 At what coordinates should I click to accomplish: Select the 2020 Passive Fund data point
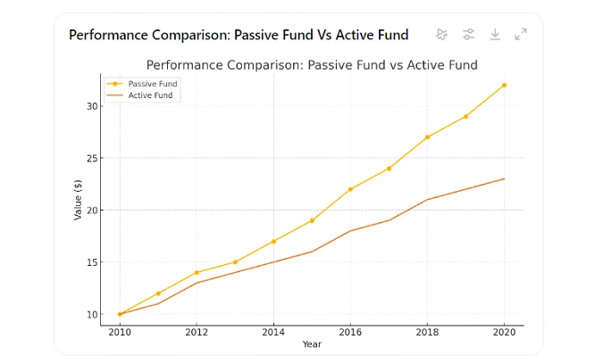[x=504, y=86]
